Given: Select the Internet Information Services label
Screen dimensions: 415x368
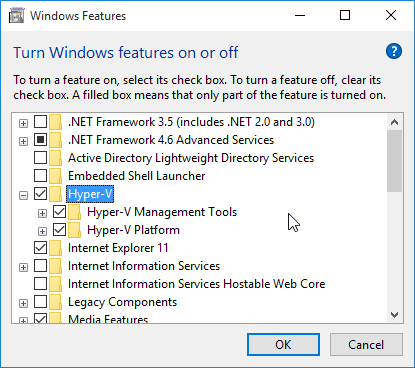Looking at the screenshot, I should coord(144,266).
